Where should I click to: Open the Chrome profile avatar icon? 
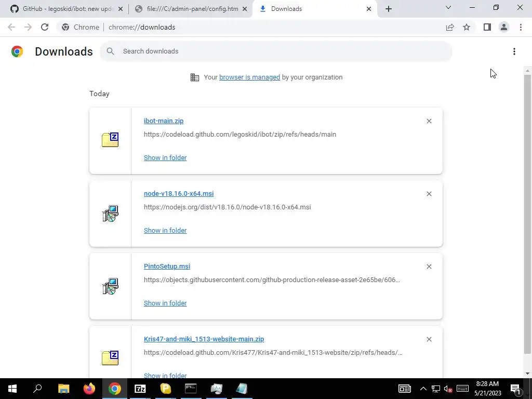(504, 27)
